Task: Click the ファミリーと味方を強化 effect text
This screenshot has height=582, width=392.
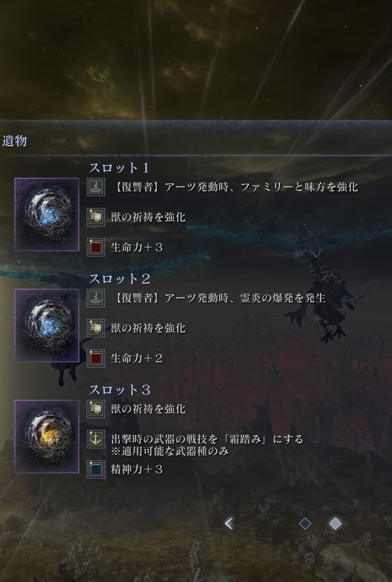Action: tap(299, 187)
